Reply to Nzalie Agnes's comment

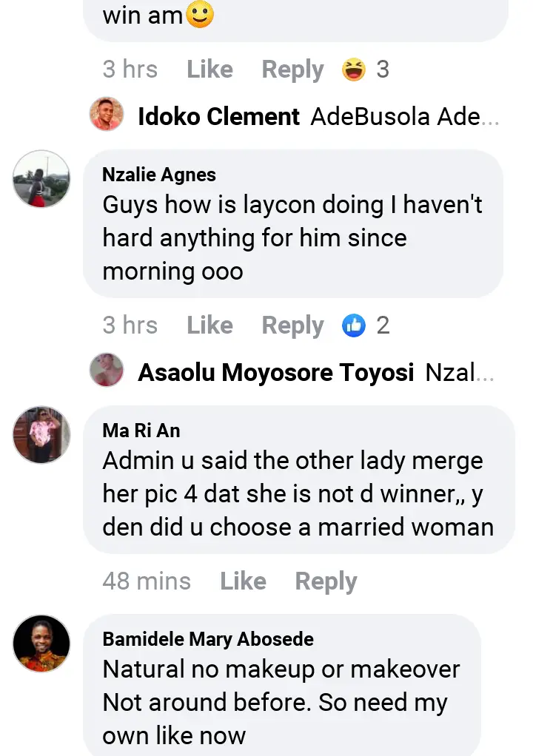pos(292,325)
